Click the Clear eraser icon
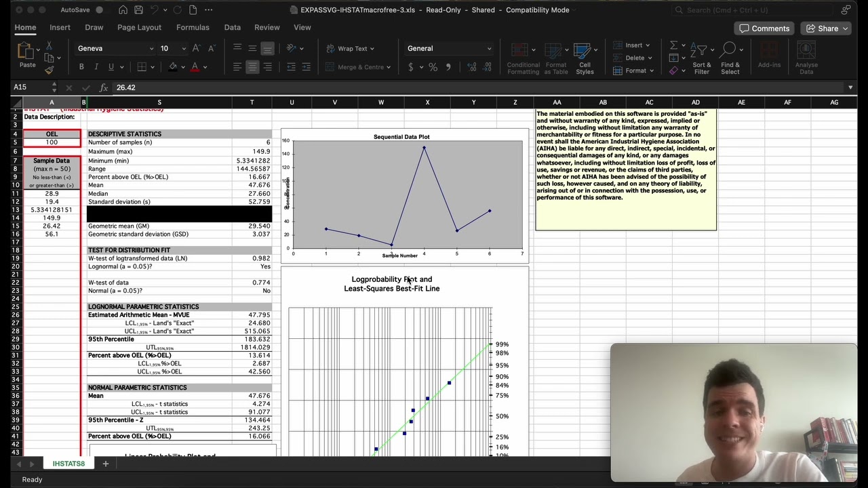Screen dimensions: 868x488 [x=673, y=70]
